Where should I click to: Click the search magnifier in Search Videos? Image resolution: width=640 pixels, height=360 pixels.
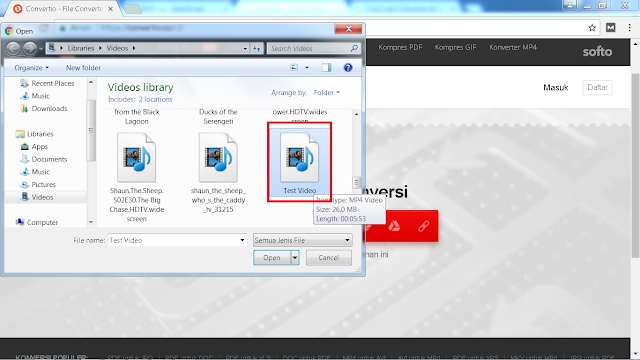pos(354,48)
